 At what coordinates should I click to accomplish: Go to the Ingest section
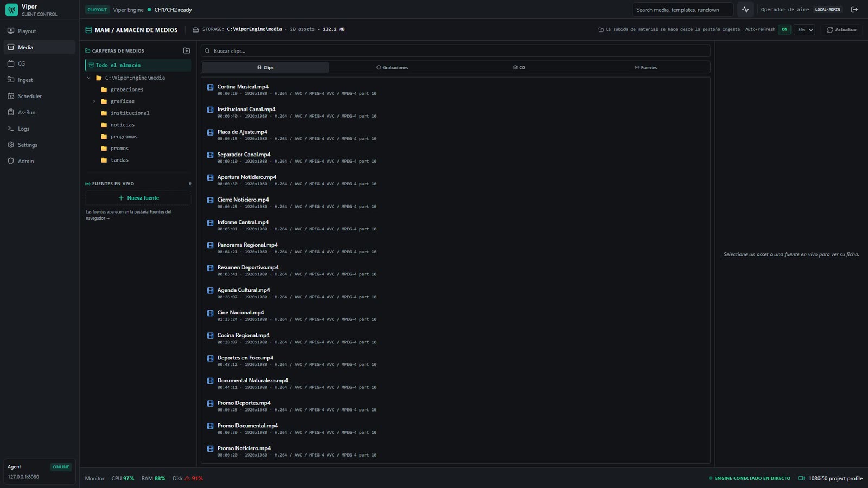40,80
